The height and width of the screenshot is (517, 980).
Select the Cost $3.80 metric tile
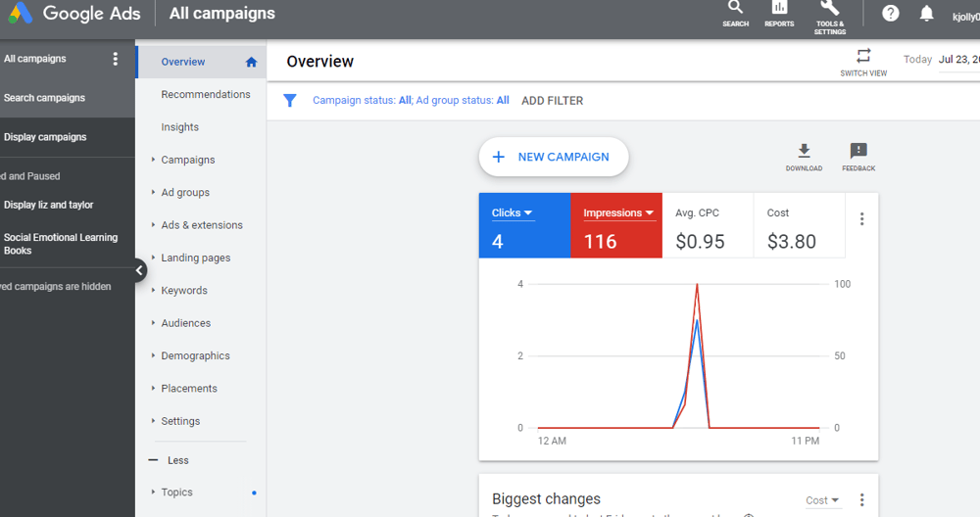tap(800, 225)
